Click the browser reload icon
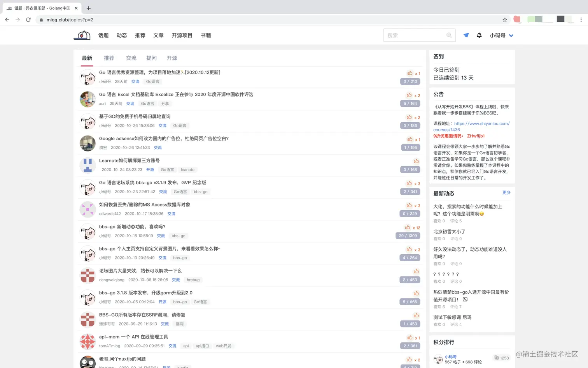Image resolution: width=588 pixels, height=368 pixels. (x=28, y=19)
